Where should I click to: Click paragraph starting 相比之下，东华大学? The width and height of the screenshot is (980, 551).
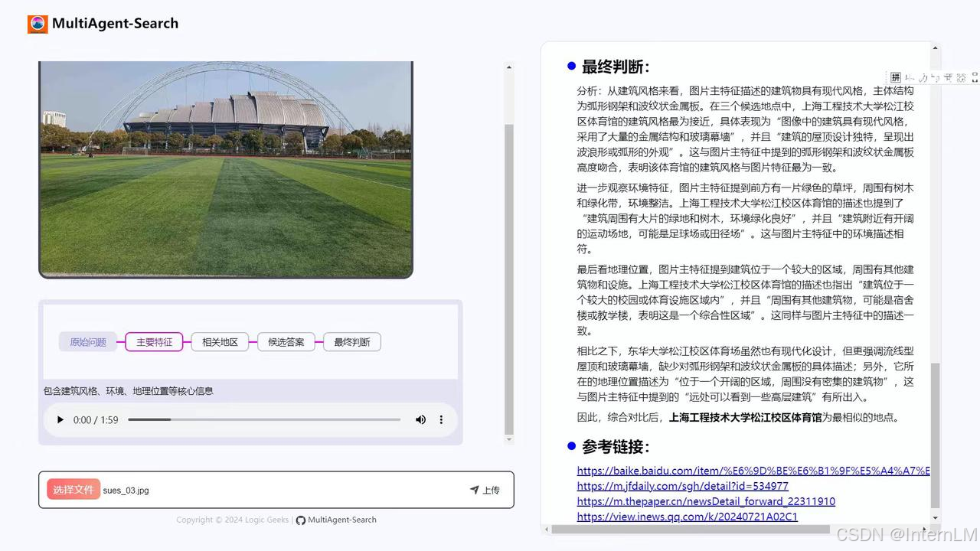tap(746, 374)
